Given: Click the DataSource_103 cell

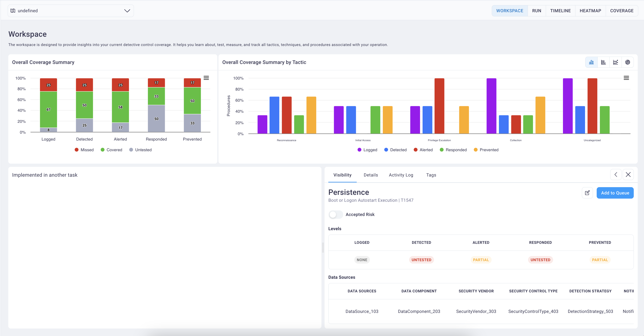Looking at the screenshot, I should 362,311.
